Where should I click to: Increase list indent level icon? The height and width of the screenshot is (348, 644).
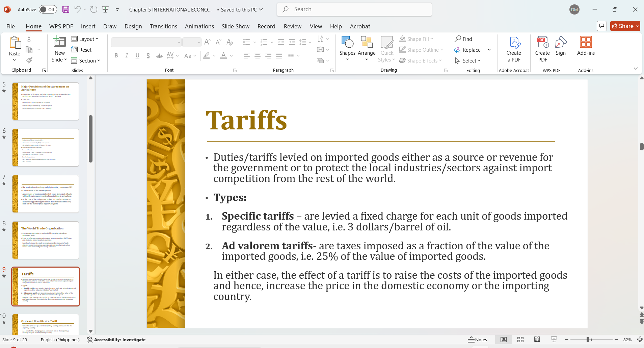(x=292, y=42)
